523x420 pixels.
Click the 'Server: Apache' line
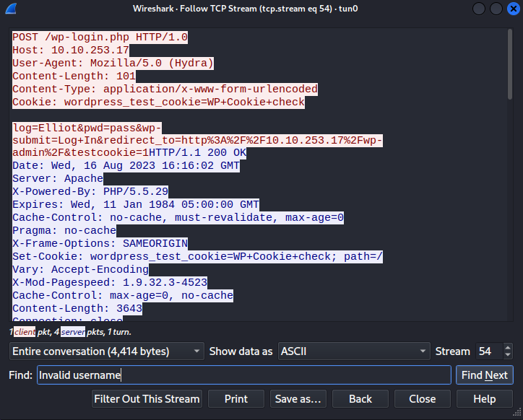coord(58,179)
